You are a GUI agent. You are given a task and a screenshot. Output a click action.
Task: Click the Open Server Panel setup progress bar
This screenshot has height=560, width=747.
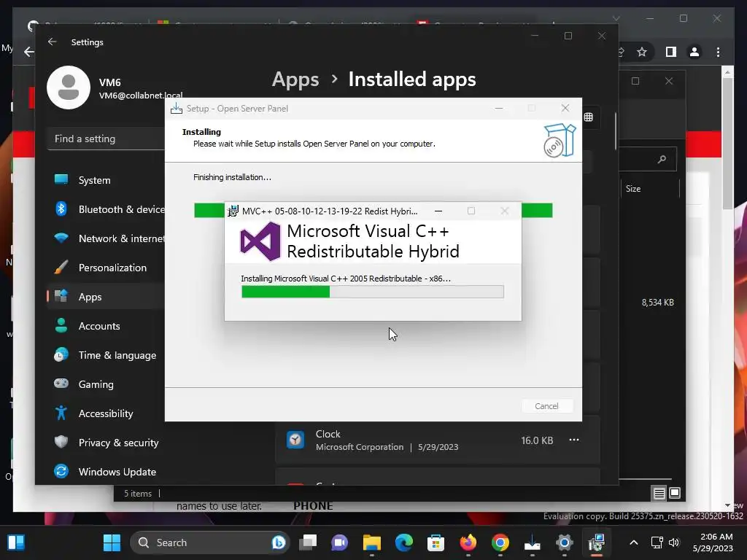[x=373, y=210]
